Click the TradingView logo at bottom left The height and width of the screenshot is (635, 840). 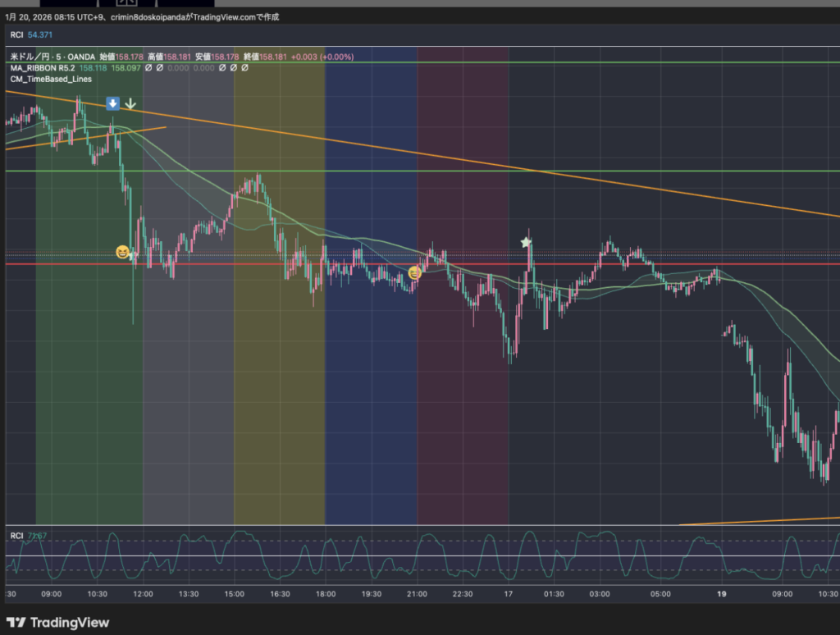point(57,623)
